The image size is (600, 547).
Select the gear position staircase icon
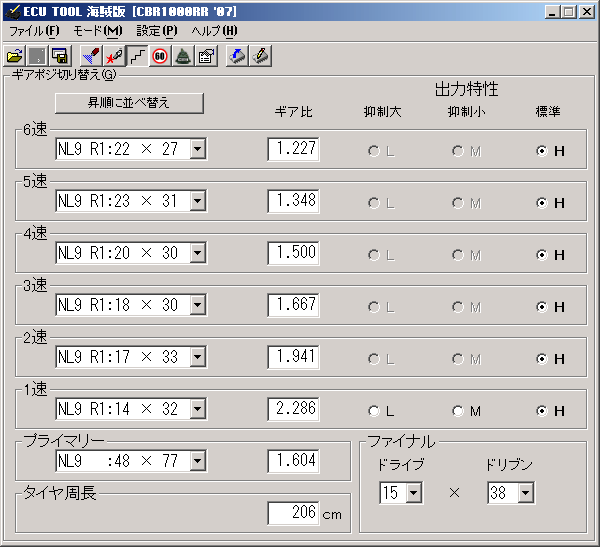[x=137, y=56]
